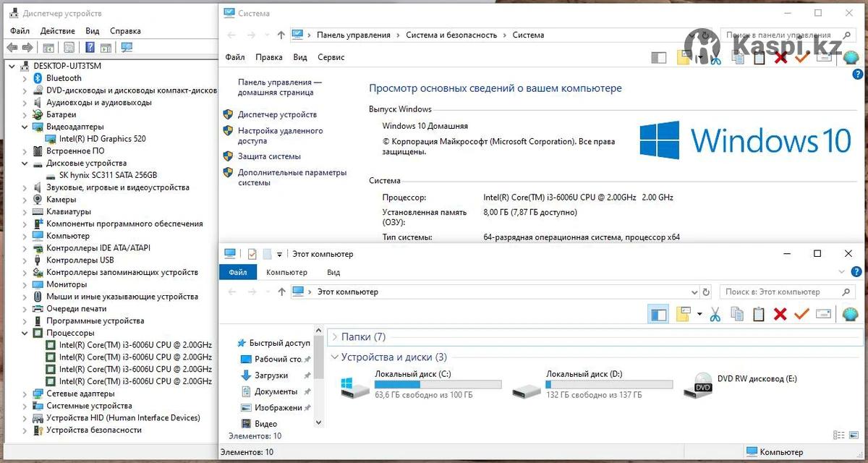
Task: Click E-mail envelope icon in Система window toolbar
Action: point(823,57)
